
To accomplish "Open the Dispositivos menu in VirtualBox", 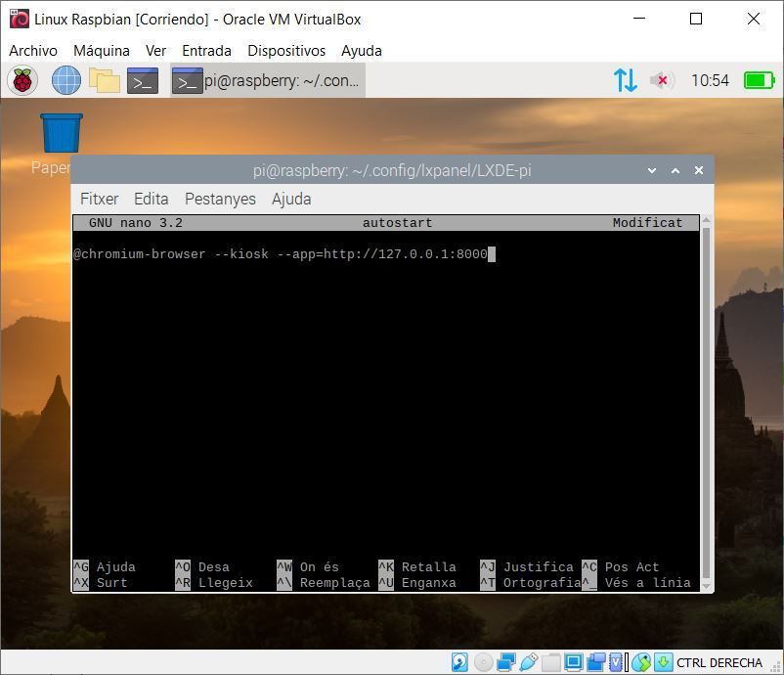I will click(x=286, y=51).
